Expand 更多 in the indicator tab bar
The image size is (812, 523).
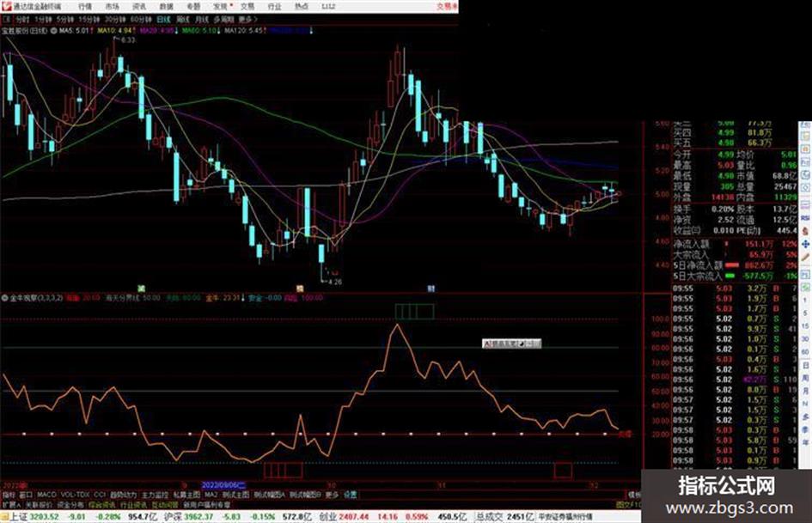(332, 495)
